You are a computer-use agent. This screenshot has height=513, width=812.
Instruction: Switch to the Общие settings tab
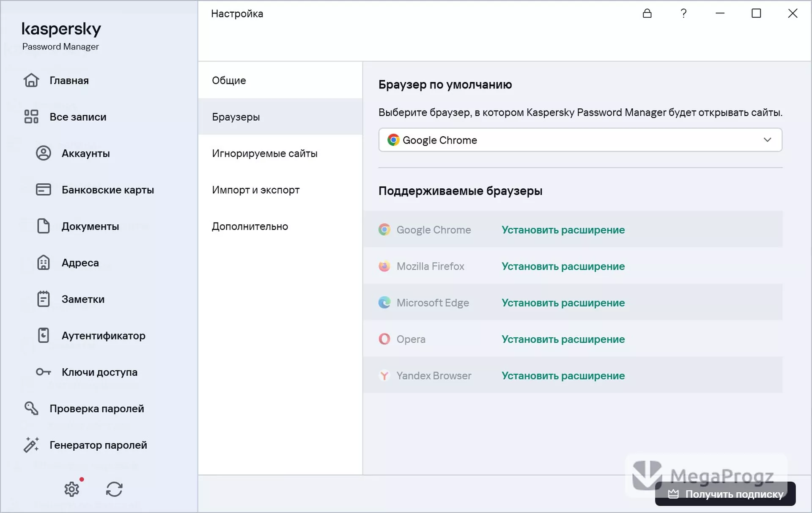[280, 80]
